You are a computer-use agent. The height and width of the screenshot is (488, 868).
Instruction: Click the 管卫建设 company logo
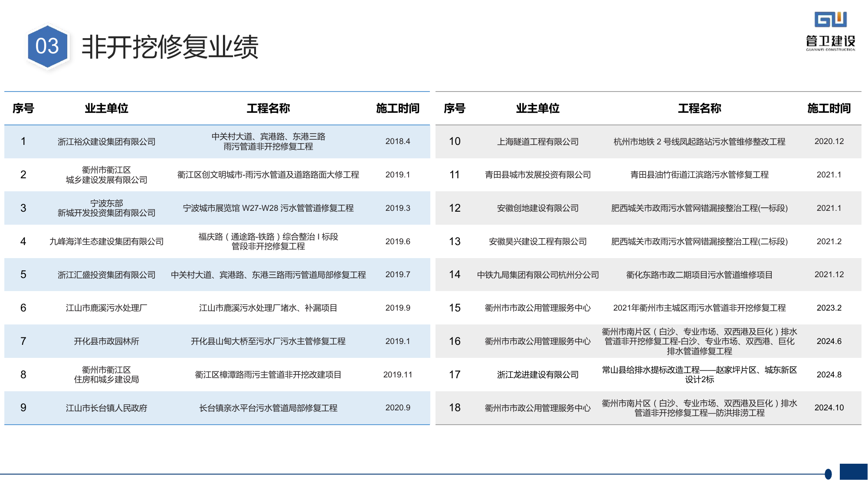pos(831,31)
